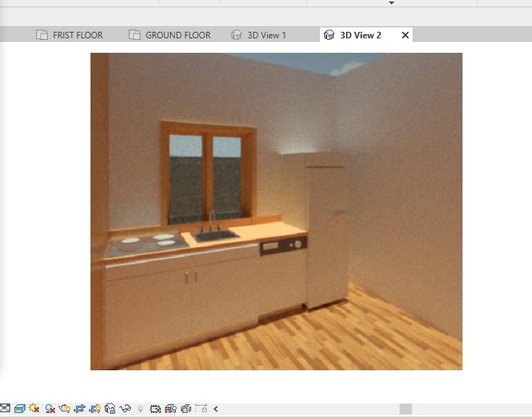Toggle Sun Path off/on icon
Screen dimensions: 532x418
point(34,408)
